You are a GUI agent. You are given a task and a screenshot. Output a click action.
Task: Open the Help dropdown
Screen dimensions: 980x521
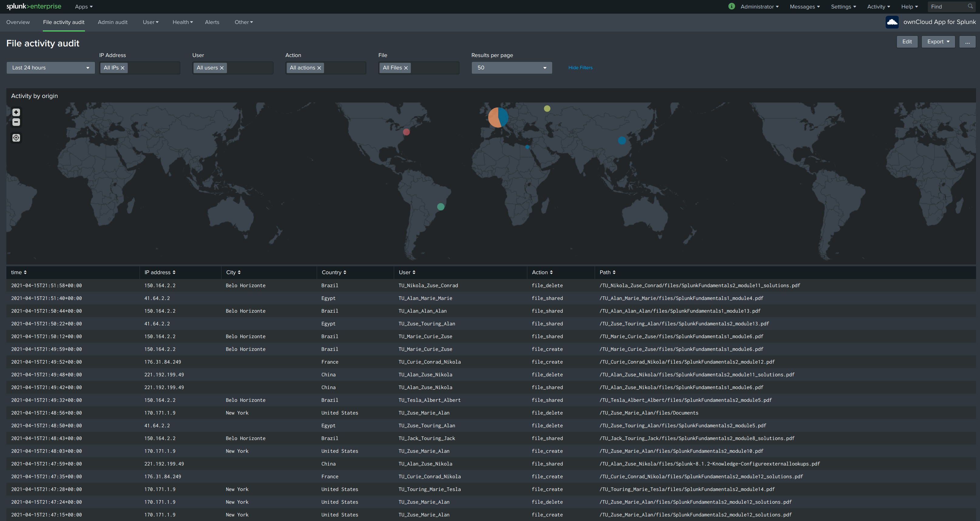[x=909, y=7]
